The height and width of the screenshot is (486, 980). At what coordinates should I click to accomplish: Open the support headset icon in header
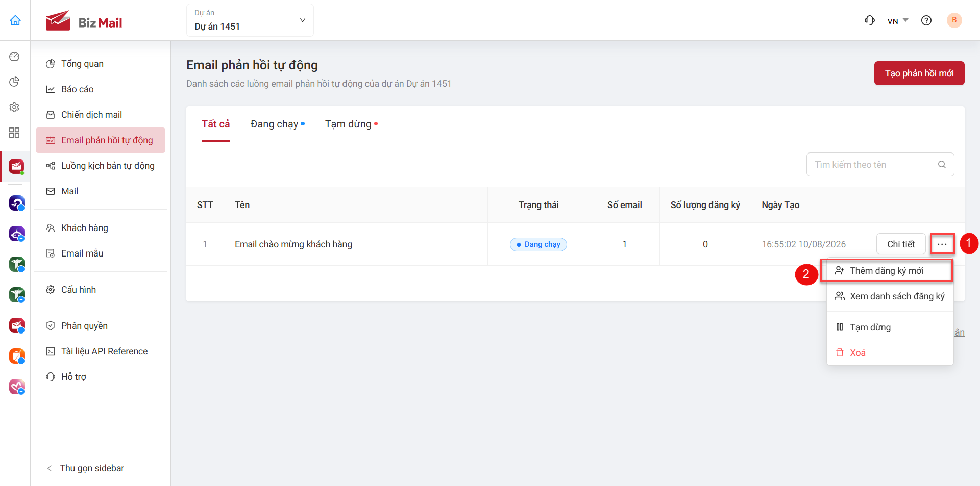tap(870, 20)
